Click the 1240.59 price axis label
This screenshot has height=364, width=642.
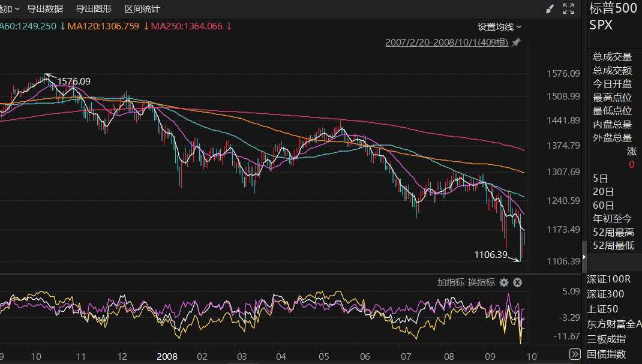[563, 201]
